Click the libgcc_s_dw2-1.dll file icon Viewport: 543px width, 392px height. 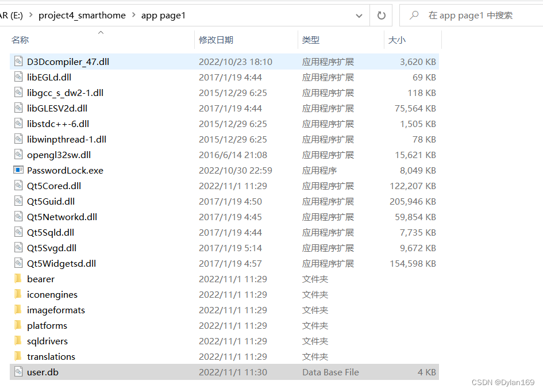click(18, 93)
